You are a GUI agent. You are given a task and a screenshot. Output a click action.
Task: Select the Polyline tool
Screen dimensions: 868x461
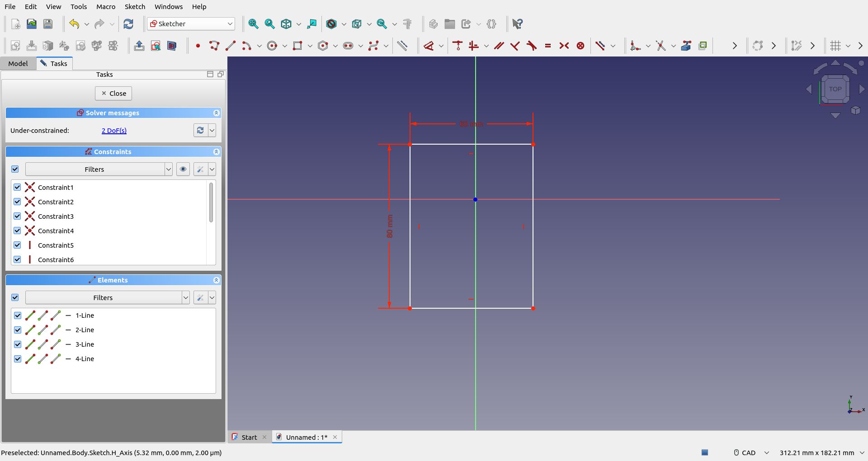coord(214,46)
